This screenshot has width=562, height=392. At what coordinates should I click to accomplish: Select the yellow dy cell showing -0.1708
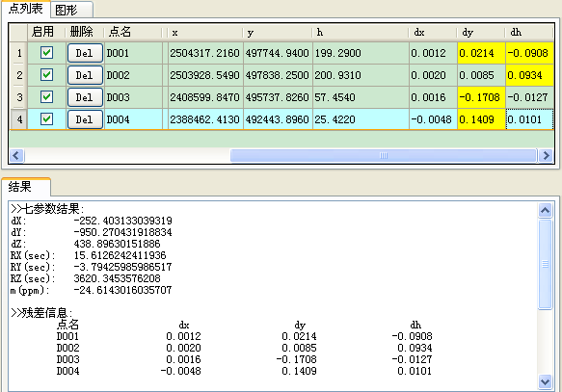point(481,97)
